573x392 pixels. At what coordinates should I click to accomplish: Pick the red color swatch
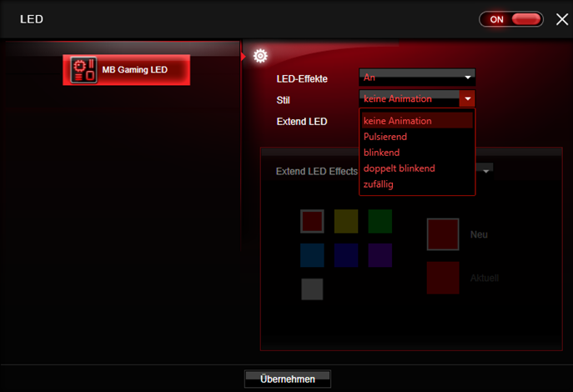point(312,221)
